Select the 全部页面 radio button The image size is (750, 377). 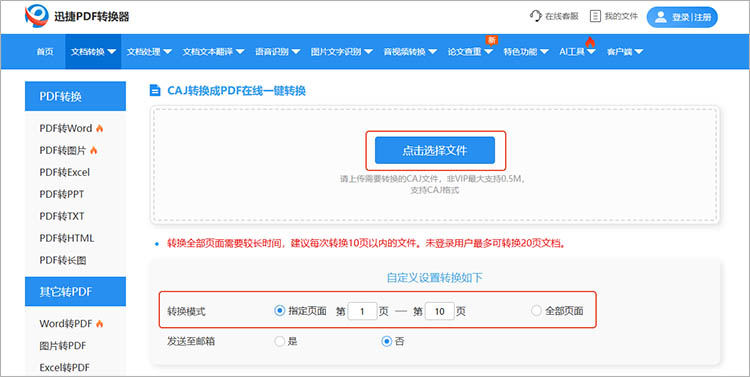536,311
